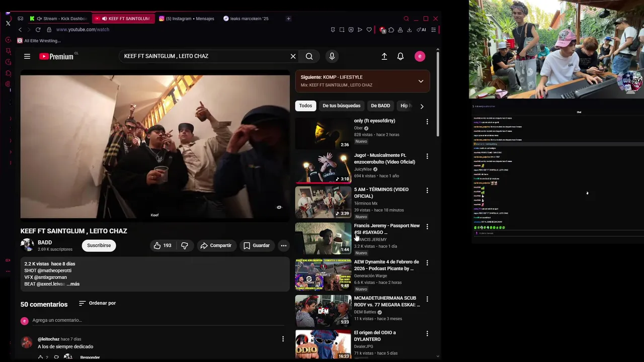Open options for 5 AM - TÉRMINOS video
This screenshot has width=644, height=362.
(427, 191)
